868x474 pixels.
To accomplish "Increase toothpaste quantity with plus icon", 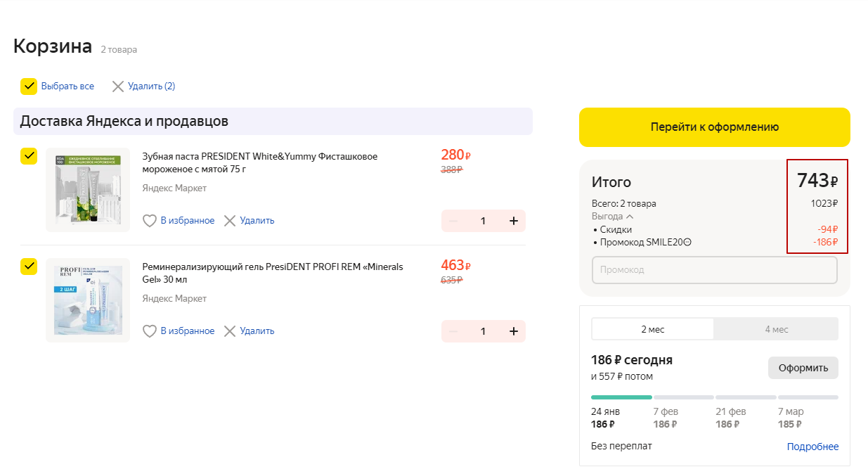I will pyautogui.click(x=513, y=221).
